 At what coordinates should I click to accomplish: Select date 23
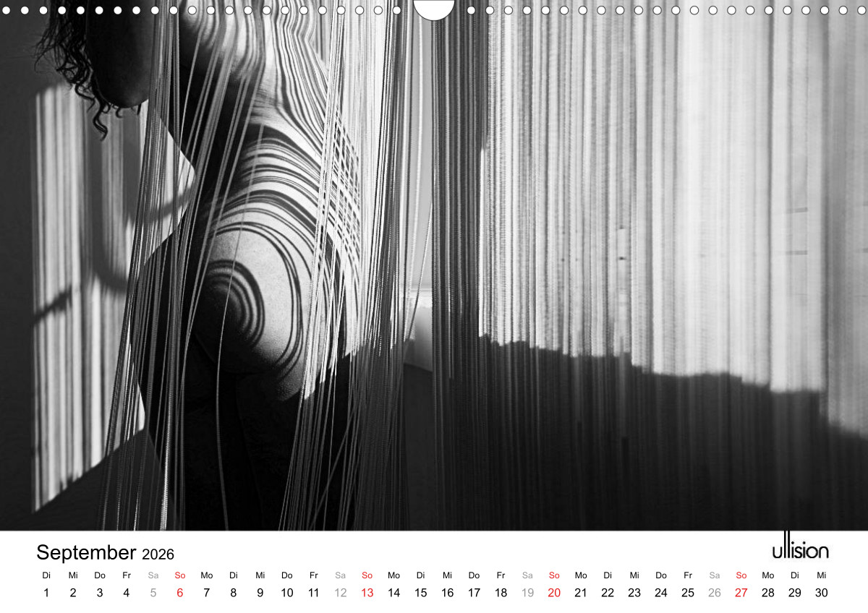(x=634, y=593)
